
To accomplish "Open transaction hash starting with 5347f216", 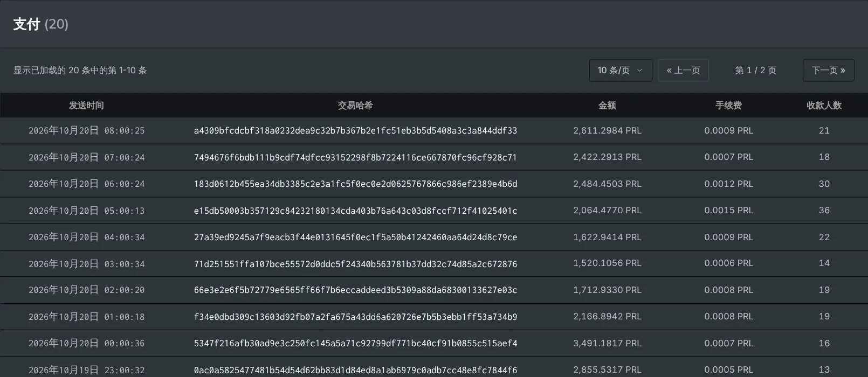I will (355, 344).
